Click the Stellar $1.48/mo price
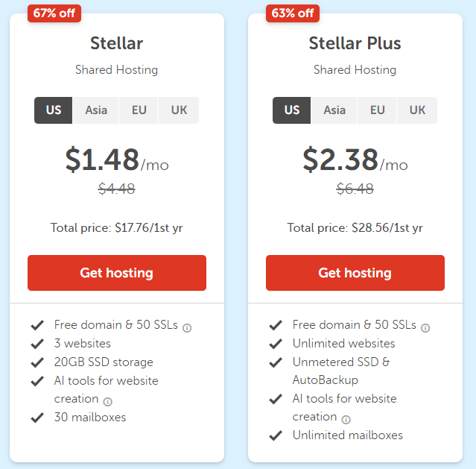 click(117, 160)
